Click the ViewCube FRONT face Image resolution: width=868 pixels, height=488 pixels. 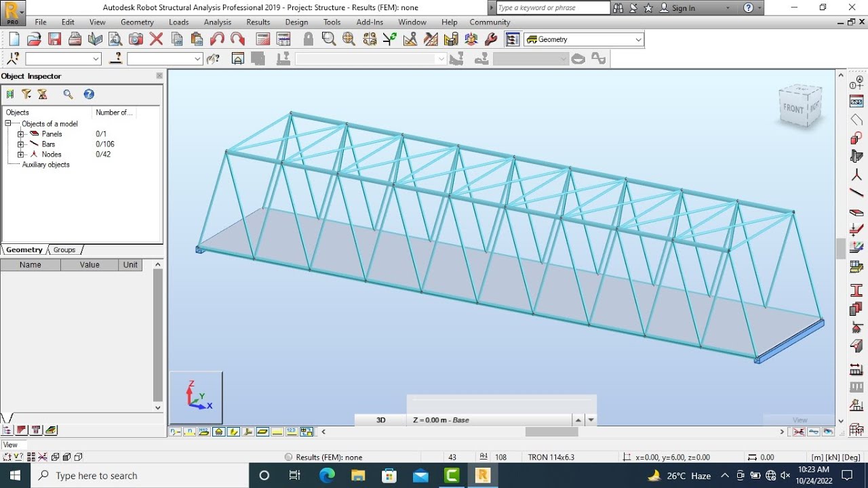point(793,108)
